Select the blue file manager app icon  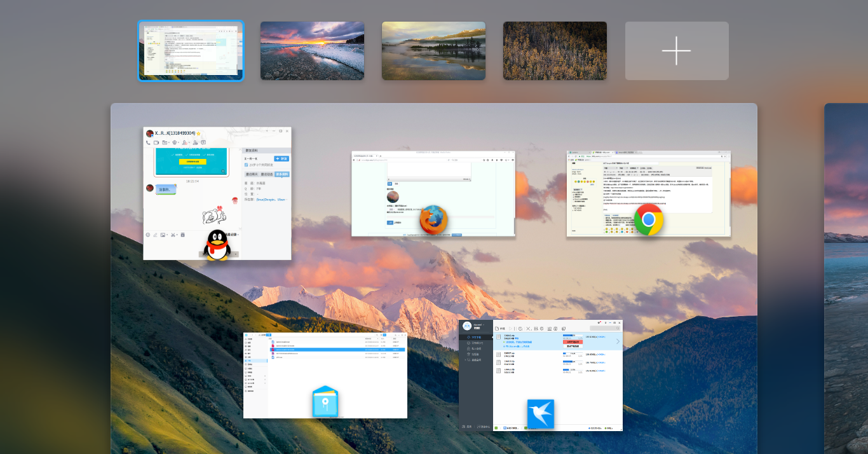point(325,402)
